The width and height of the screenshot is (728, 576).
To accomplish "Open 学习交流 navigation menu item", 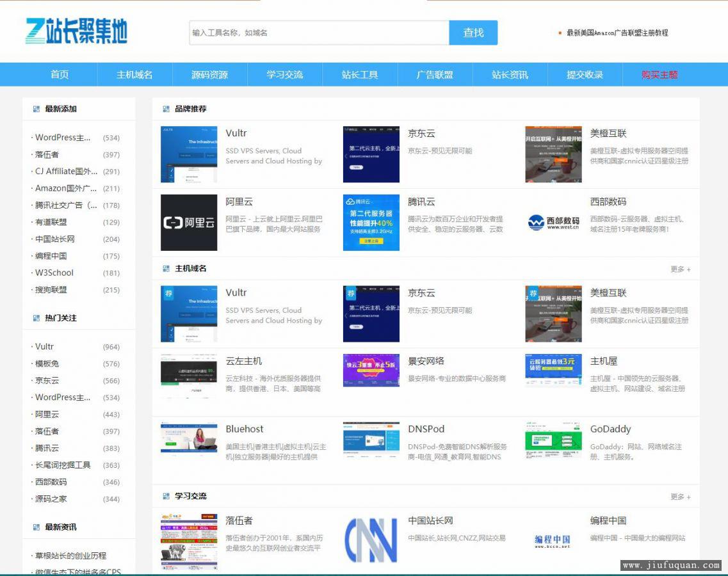I will [285, 75].
